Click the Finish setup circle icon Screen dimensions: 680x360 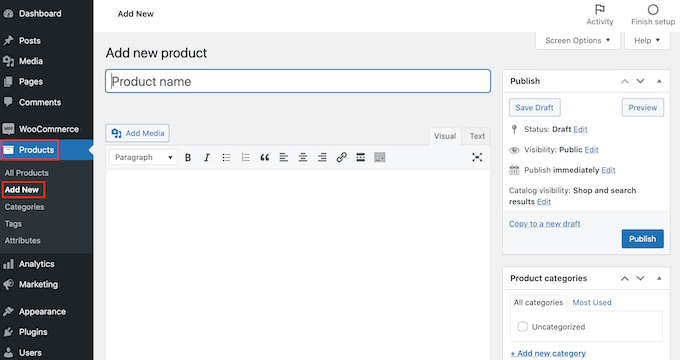click(x=653, y=9)
